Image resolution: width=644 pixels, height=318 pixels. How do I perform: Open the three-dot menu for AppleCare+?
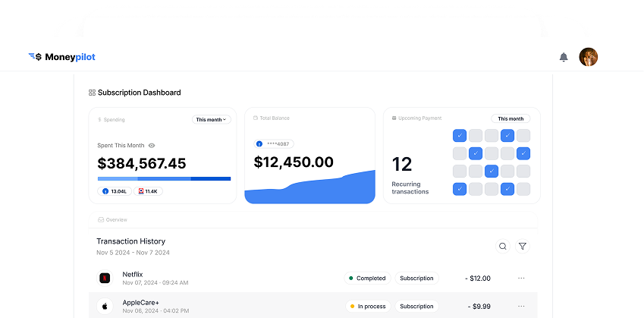pos(521,306)
